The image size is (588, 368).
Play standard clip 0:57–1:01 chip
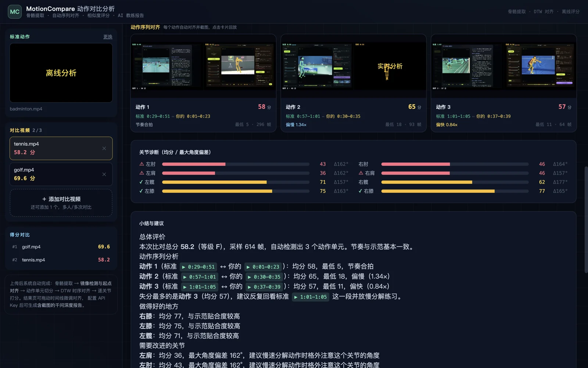point(200,277)
